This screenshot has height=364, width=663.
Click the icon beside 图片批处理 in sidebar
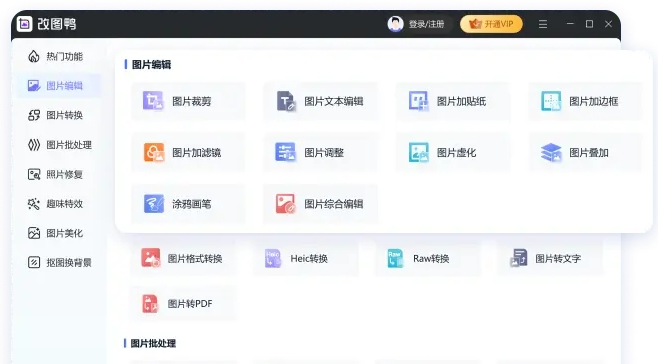point(34,145)
